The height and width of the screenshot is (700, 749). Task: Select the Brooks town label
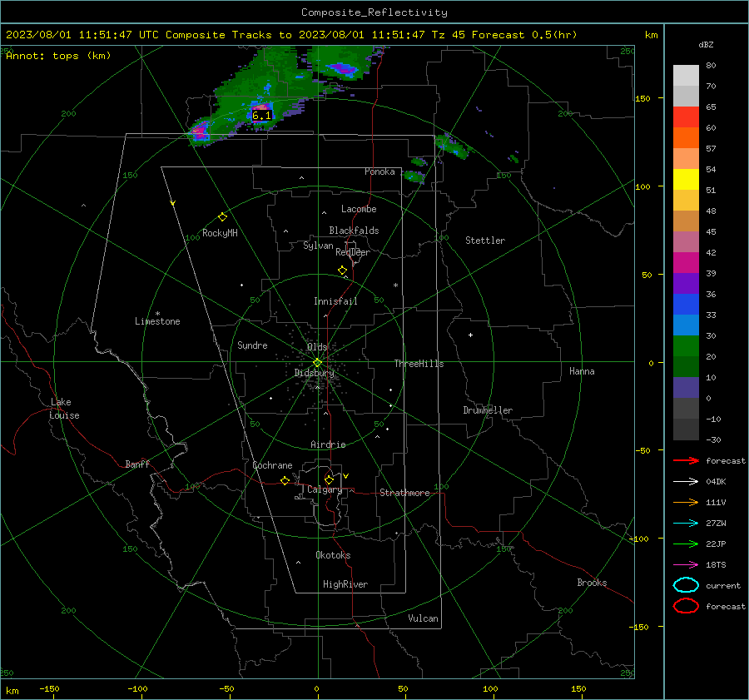(592, 583)
